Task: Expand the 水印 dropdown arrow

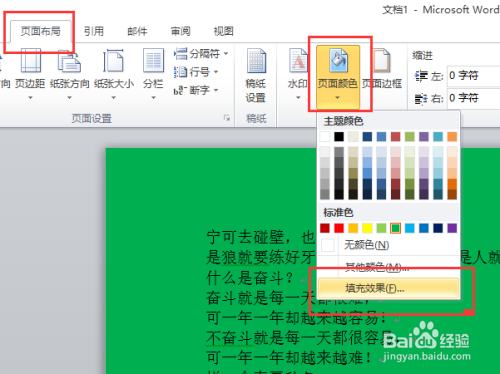Action: pyautogui.click(x=298, y=98)
